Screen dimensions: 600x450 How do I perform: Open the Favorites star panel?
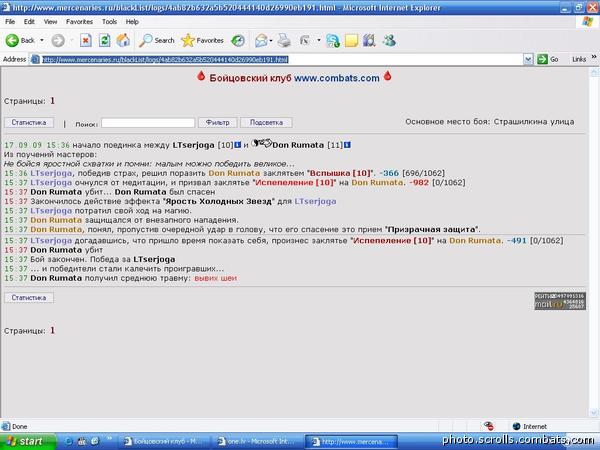[x=202, y=40]
